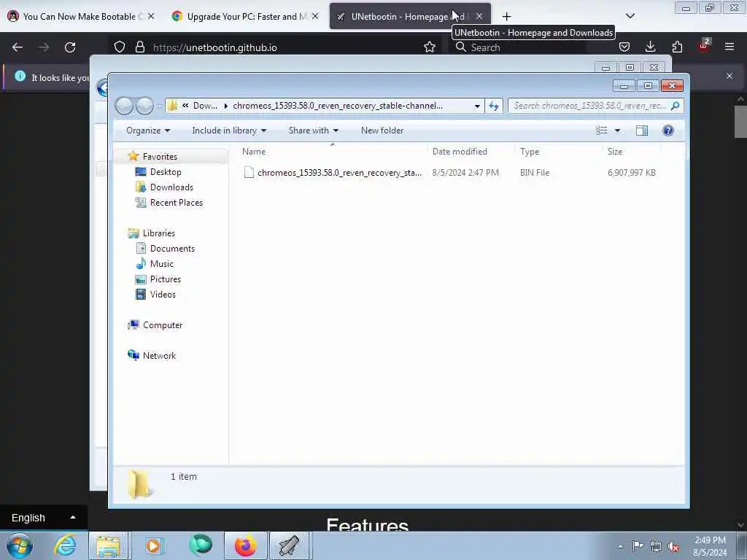
Task: Open Downloads in the navigation pane
Action: pos(171,187)
